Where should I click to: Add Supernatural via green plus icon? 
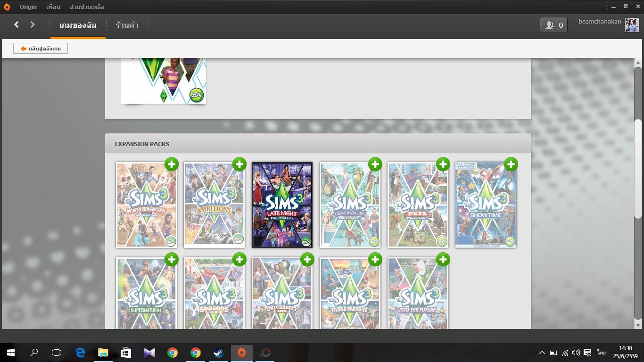[172, 259]
